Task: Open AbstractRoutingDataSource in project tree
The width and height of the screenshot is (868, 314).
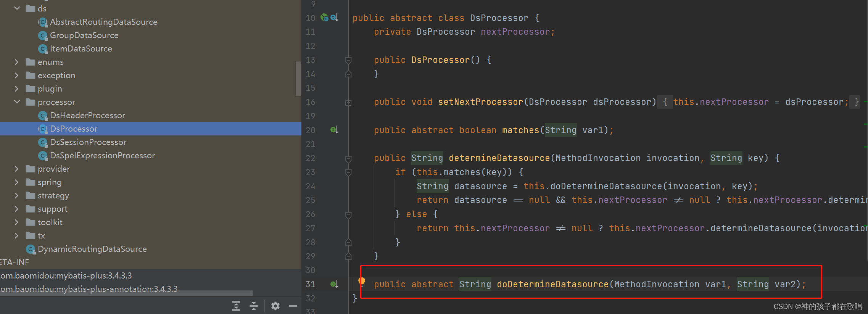Action: (x=104, y=22)
